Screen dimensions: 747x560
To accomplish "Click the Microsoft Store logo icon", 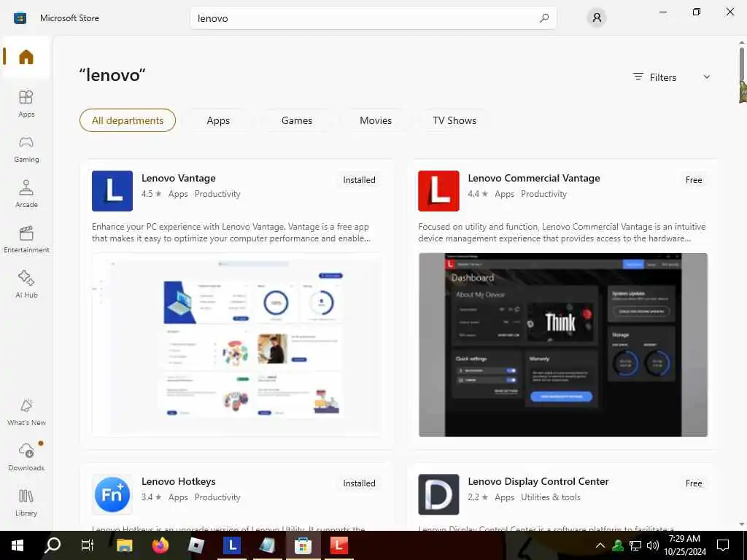I will coord(20,18).
